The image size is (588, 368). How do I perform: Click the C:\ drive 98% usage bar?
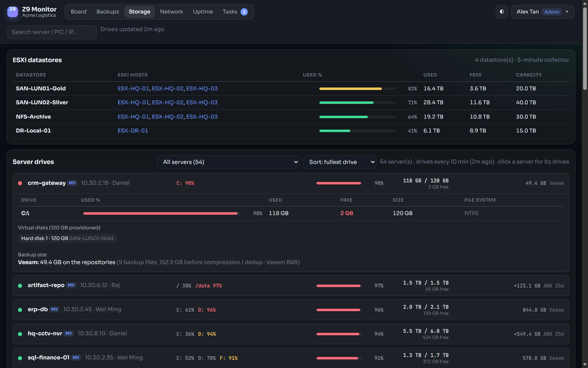[162, 213]
